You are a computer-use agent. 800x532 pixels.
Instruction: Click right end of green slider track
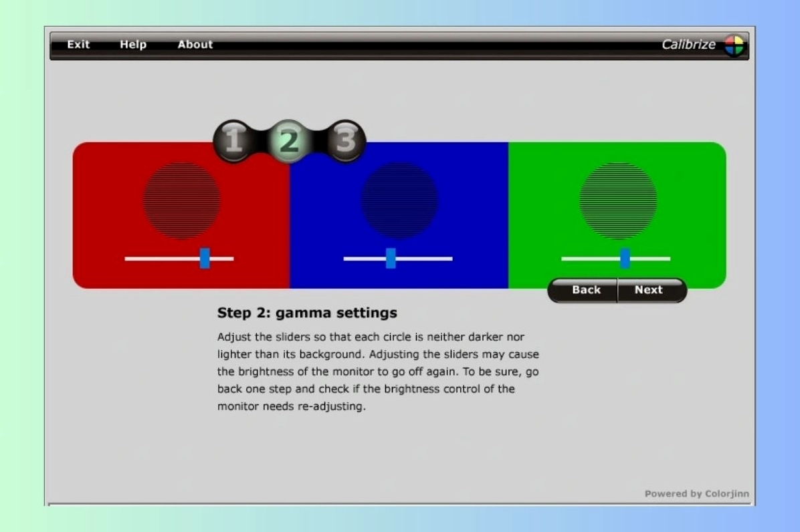tap(667, 258)
